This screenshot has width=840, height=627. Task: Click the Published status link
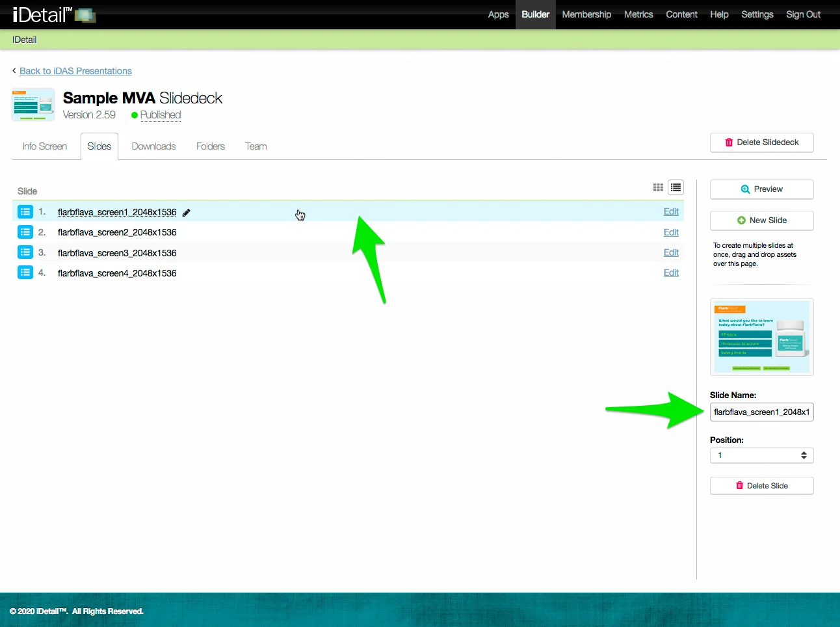pos(161,115)
